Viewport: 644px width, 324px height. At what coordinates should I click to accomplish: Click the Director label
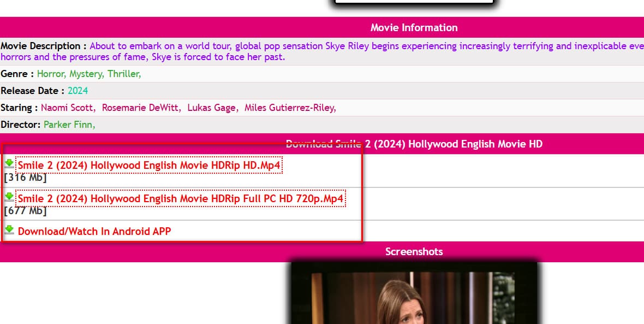21,125
